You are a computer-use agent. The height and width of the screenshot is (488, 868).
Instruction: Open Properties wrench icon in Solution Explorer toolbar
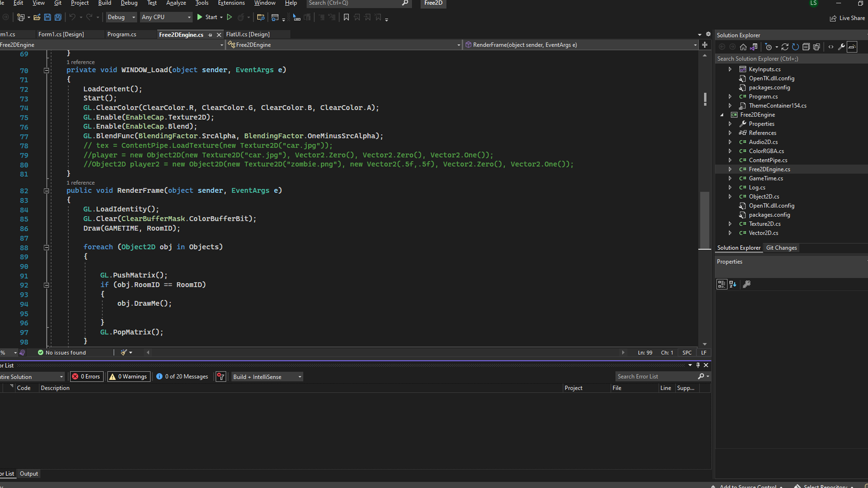coord(841,47)
